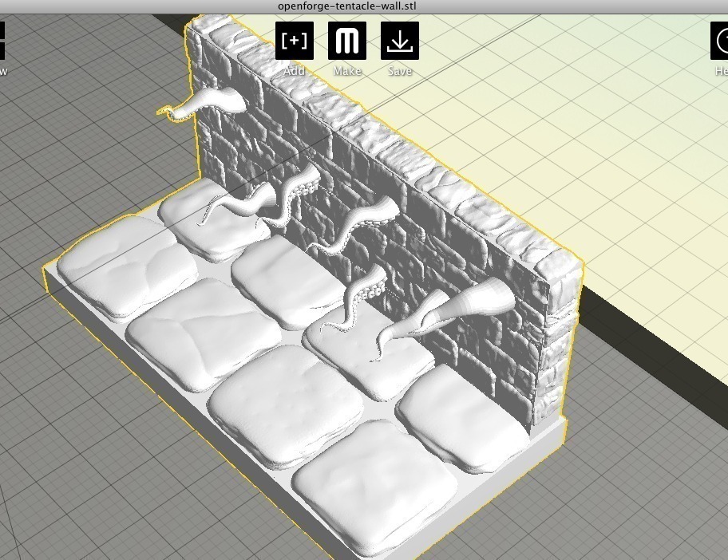Click the Save download-arrow icon

400,41
